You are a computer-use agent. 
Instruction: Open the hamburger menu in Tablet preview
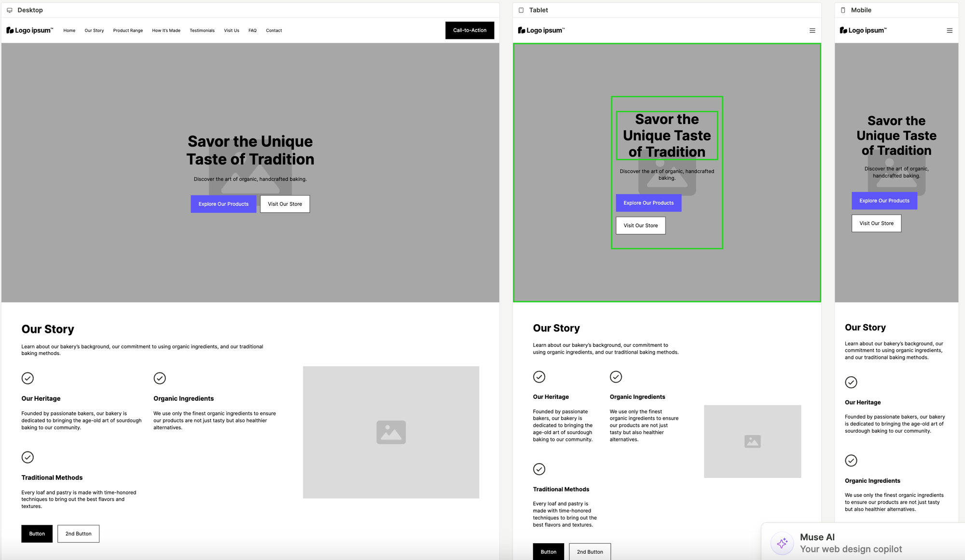tap(813, 30)
